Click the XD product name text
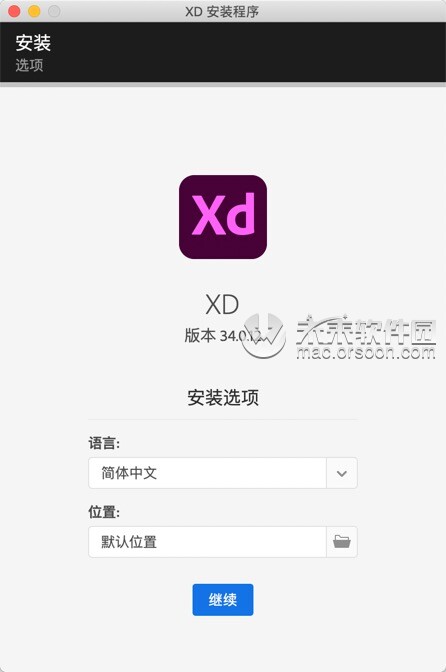 pos(222,305)
